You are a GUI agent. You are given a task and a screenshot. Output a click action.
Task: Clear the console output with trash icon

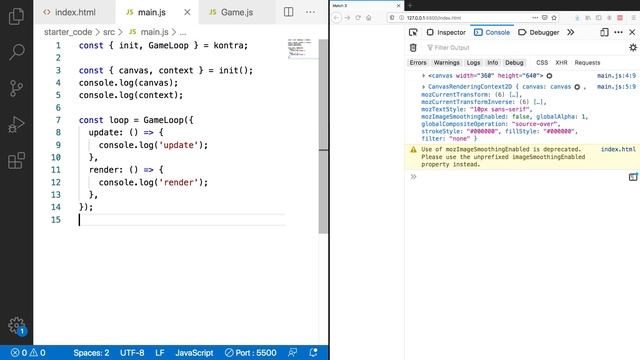(413, 48)
